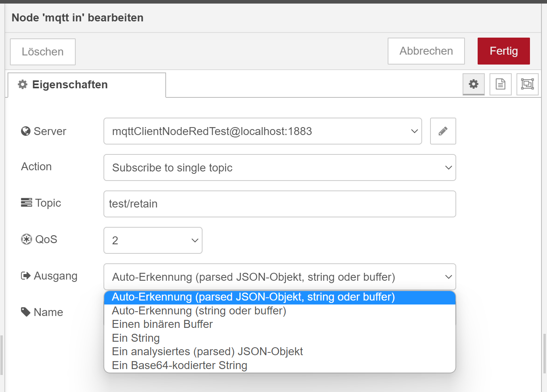
Task: Click the pencil icon to edit server
Action: (443, 131)
